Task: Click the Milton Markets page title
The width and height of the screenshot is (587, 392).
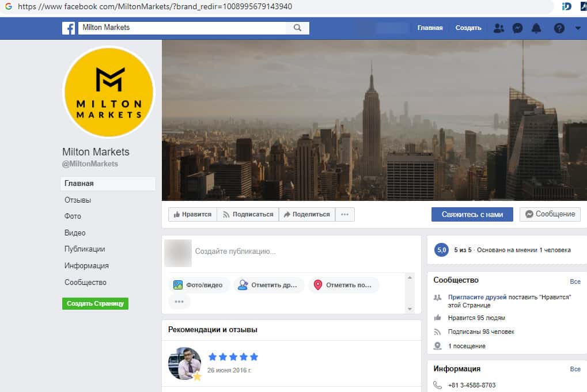Action: [x=96, y=152]
